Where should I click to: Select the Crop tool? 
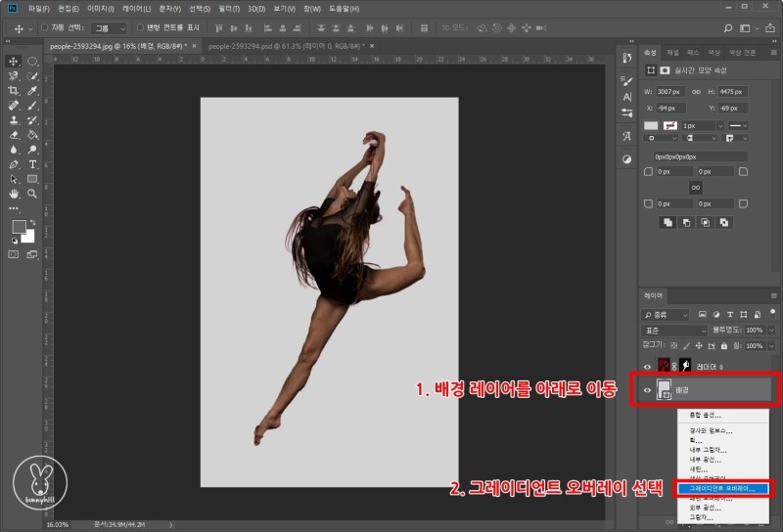(14, 90)
